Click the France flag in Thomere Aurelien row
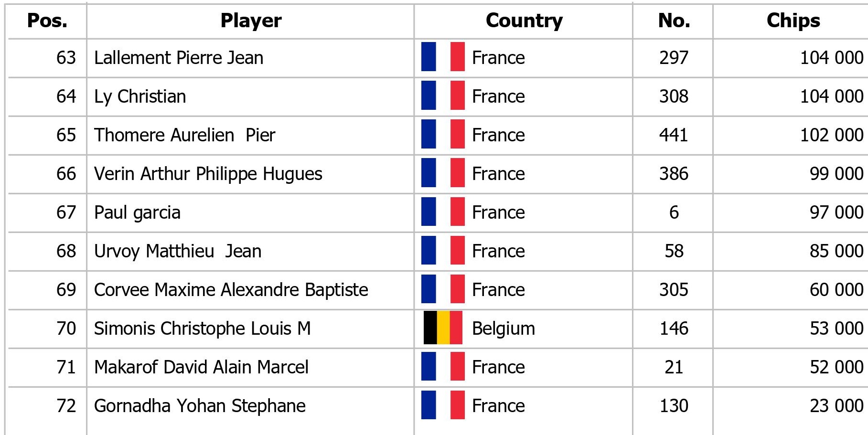Viewport: 868px width, 435px height. click(x=443, y=134)
